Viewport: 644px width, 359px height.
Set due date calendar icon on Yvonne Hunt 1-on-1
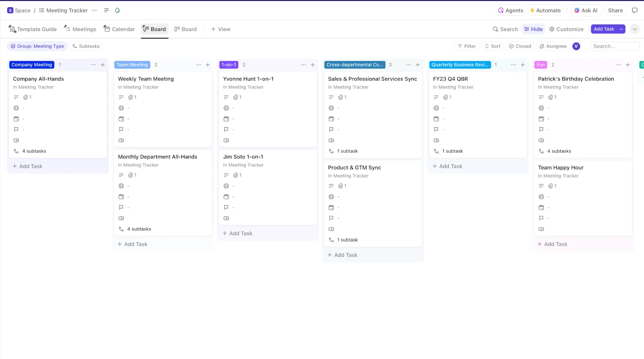click(x=226, y=119)
